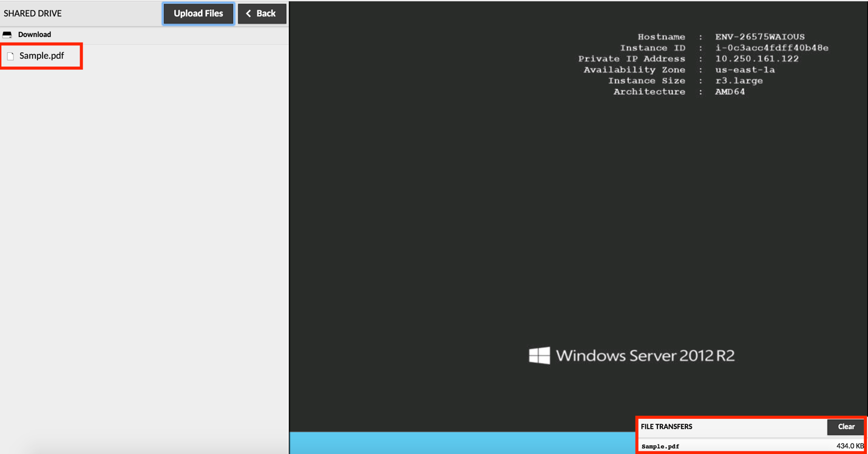Click the instance size r3.large value
Viewport: 868px width, 454px height.
coord(739,81)
